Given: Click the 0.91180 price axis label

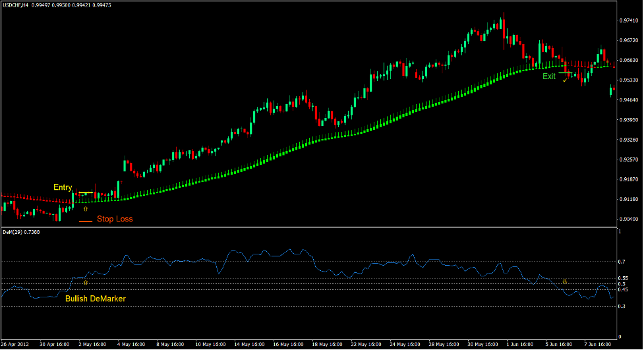Looking at the screenshot, I should click(x=628, y=200).
